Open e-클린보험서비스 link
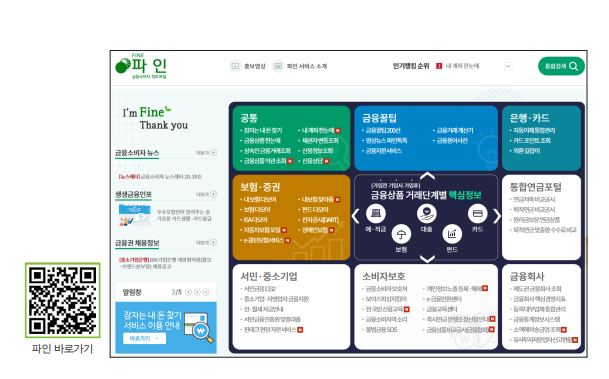Image resolution: width=609 pixels, height=379 pixels. [264, 240]
